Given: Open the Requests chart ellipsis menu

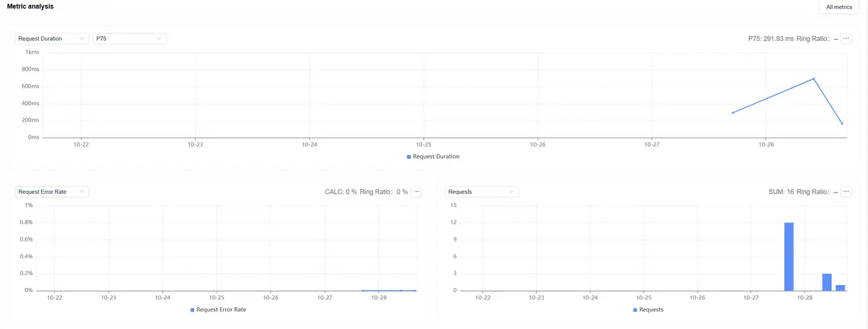Looking at the screenshot, I should coord(846,192).
